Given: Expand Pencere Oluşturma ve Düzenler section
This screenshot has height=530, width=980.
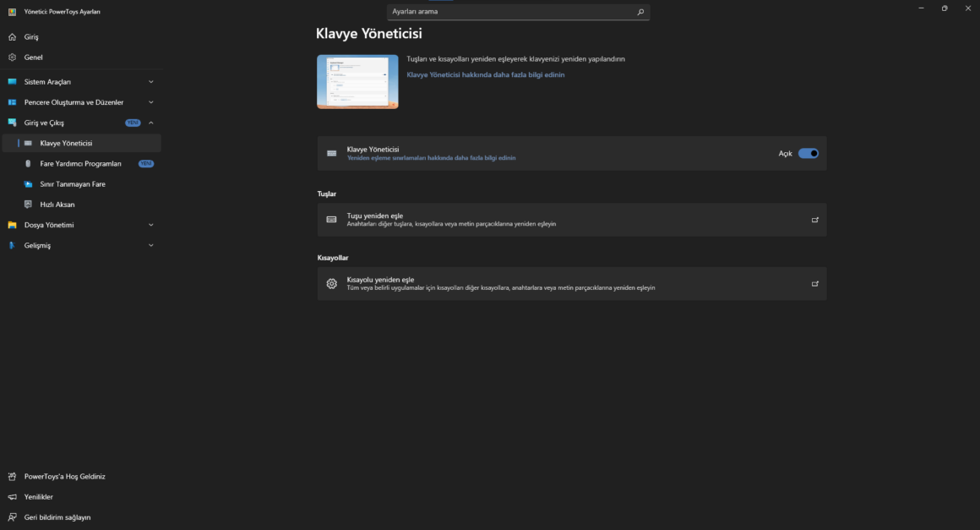Looking at the screenshot, I should point(151,102).
